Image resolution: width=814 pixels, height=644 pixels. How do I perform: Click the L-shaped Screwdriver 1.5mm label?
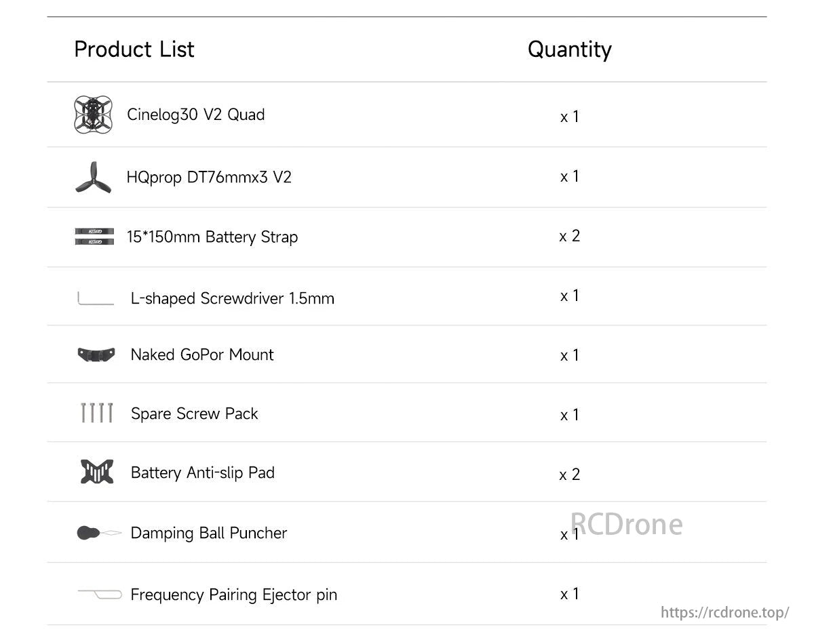pos(232,298)
